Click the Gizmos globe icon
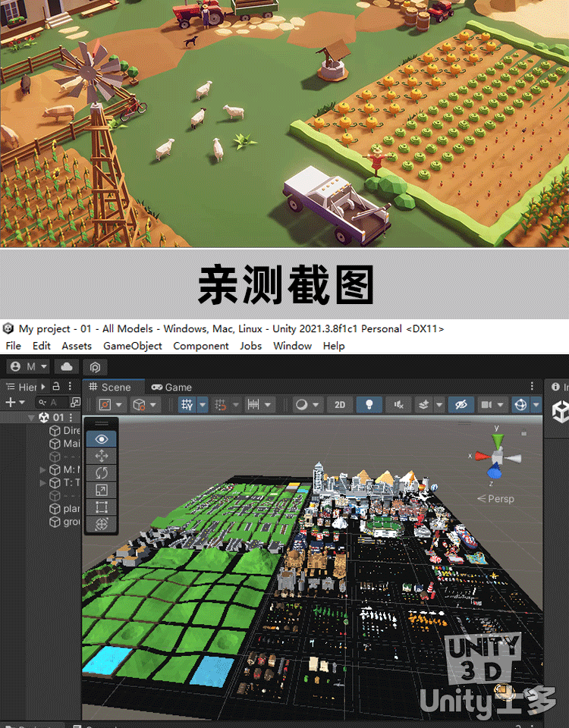Image resolution: width=569 pixels, height=728 pixels. point(520,405)
